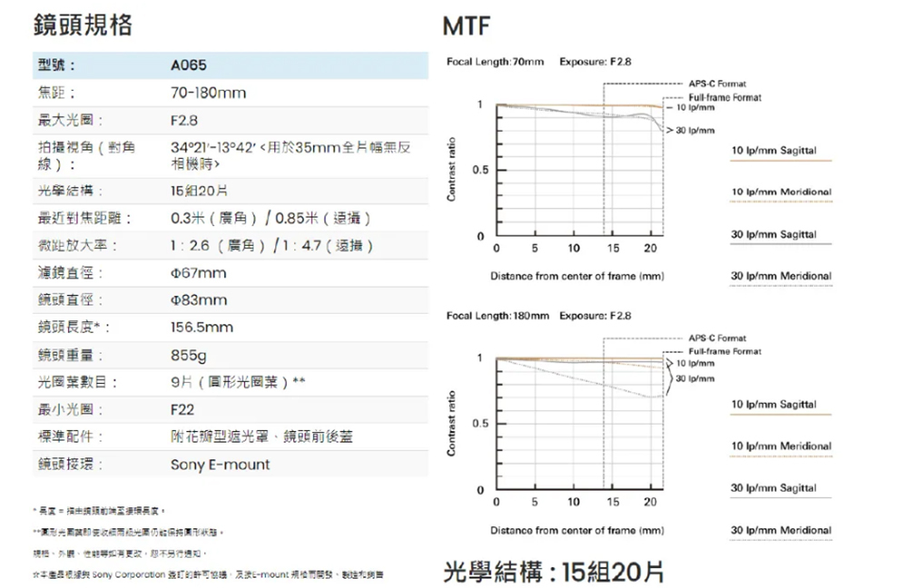The image size is (899, 588).
Task: Click 30 lp/mm Meridional legend of 70mm chart
Action: (781, 276)
